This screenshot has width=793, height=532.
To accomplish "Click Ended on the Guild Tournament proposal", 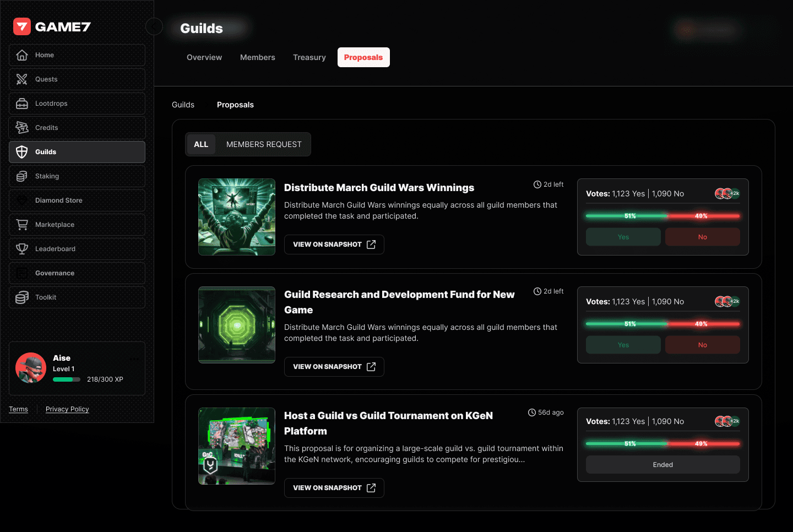I will tap(663, 465).
